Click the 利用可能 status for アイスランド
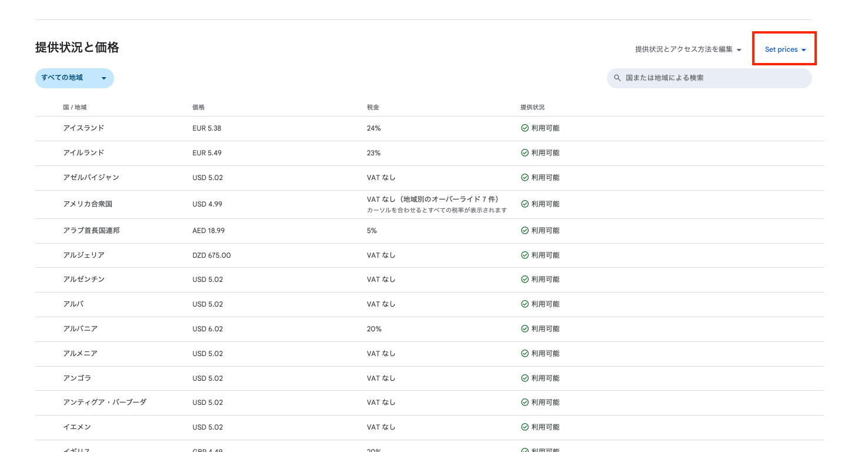This screenshot has width=868, height=452. point(545,128)
